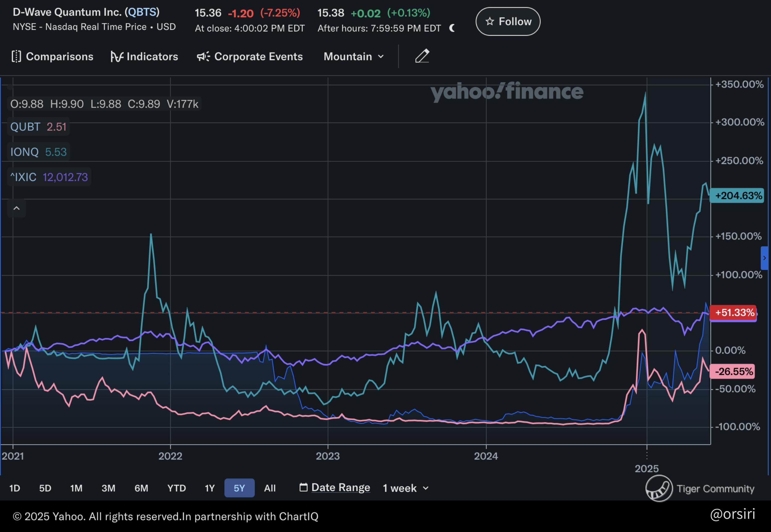Screen dimensions: 771x532
Task: Switch to the YTD range
Action: [x=176, y=488]
